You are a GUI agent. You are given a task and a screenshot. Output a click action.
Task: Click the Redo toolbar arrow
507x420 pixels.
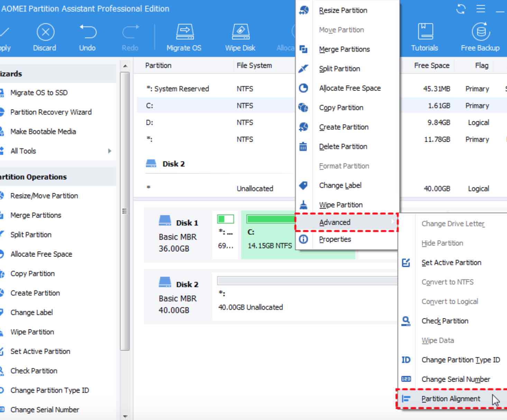pos(130,32)
